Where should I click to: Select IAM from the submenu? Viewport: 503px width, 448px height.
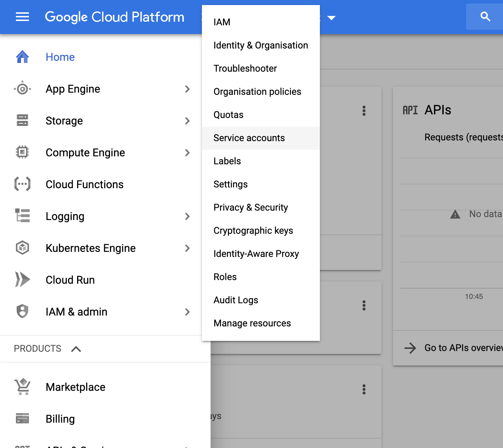click(x=261, y=22)
